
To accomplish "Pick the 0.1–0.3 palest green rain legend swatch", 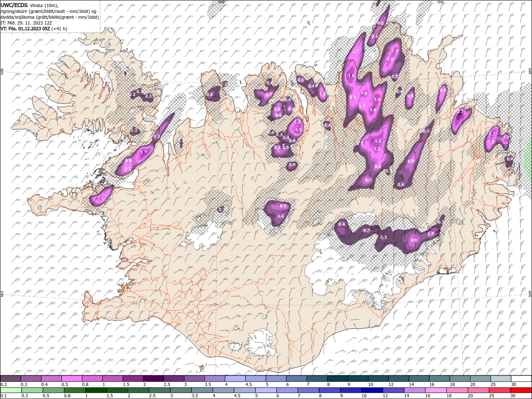I will coord(11,390).
